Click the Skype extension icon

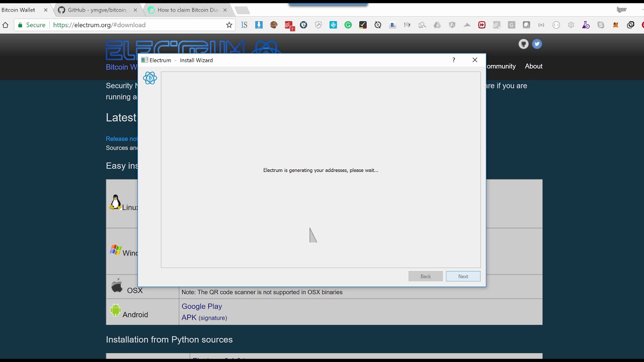point(601,25)
